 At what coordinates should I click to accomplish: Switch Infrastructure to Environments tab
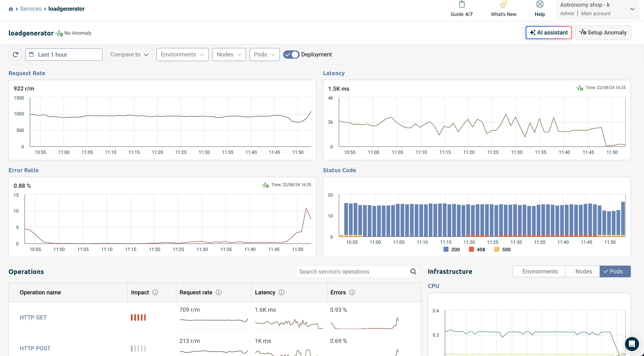point(539,271)
